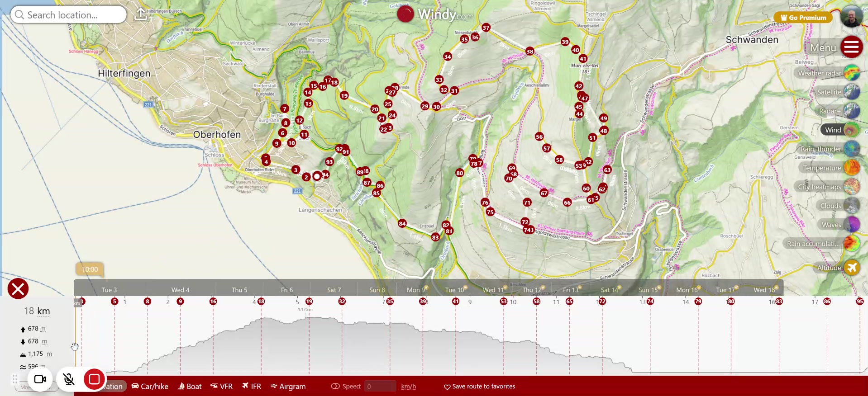This screenshot has height=396, width=868.
Task: Click the Go Premium button
Action: click(x=803, y=18)
